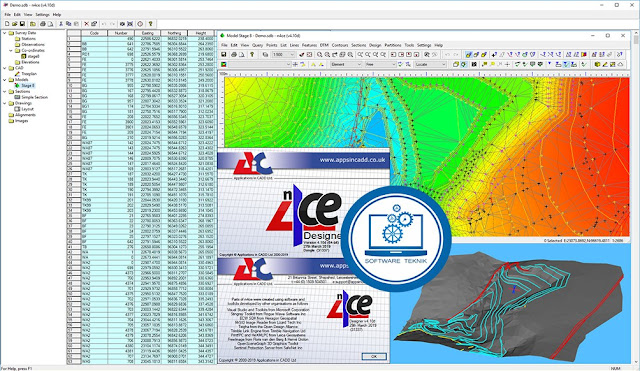Click the first yellow triangle icon in model toolbar

tap(313, 64)
